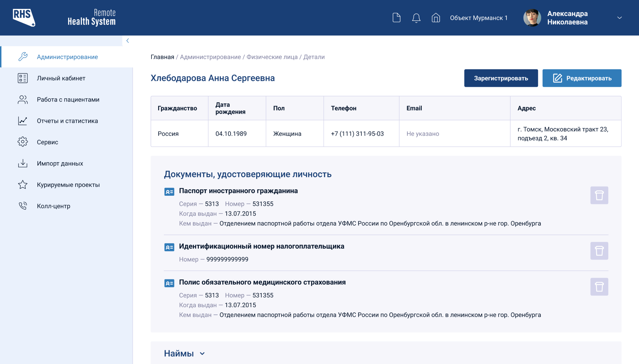Collapse the sidebar with the arrow
The height and width of the screenshot is (364, 639).
tap(127, 41)
